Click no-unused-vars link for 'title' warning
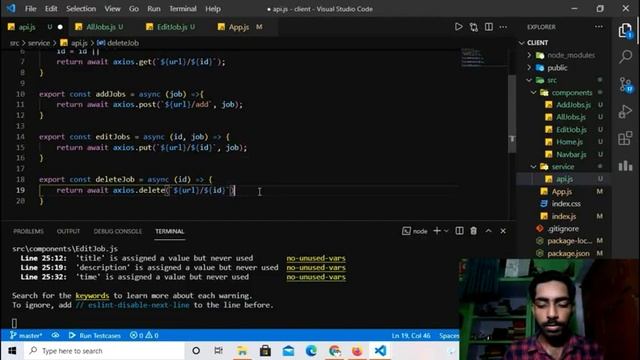This screenshot has width=640, height=360. tap(316, 258)
